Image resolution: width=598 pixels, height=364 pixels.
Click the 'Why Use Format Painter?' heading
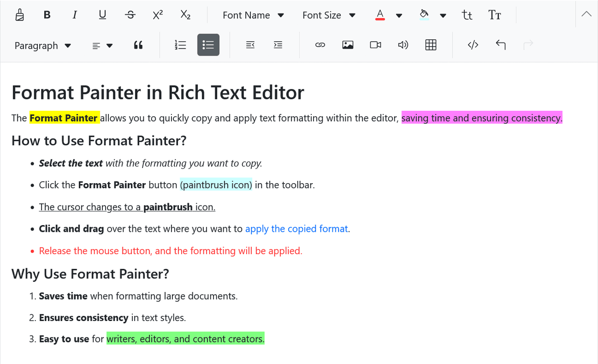(x=90, y=273)
